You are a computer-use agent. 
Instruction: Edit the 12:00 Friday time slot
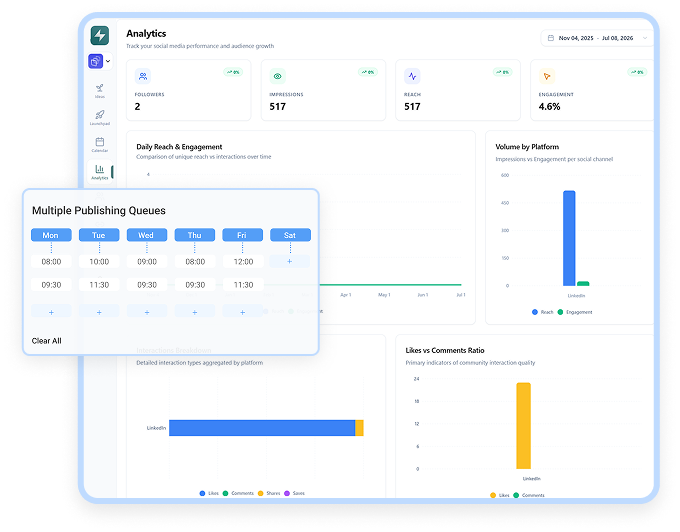[x=243, y=261]
